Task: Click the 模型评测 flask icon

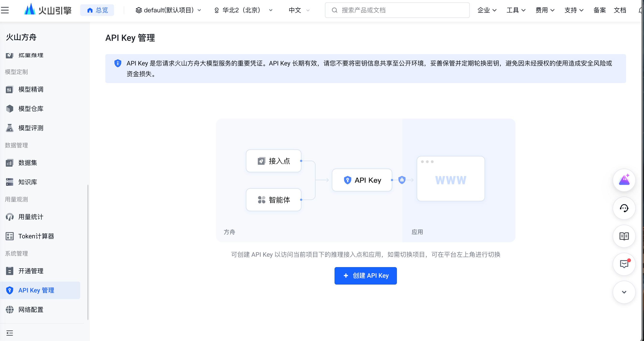Action: [9, 128]
